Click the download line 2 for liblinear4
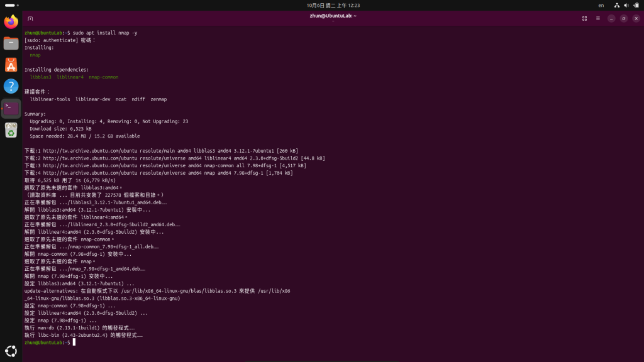This screenshot has width=644, height=362. point(175,158)
